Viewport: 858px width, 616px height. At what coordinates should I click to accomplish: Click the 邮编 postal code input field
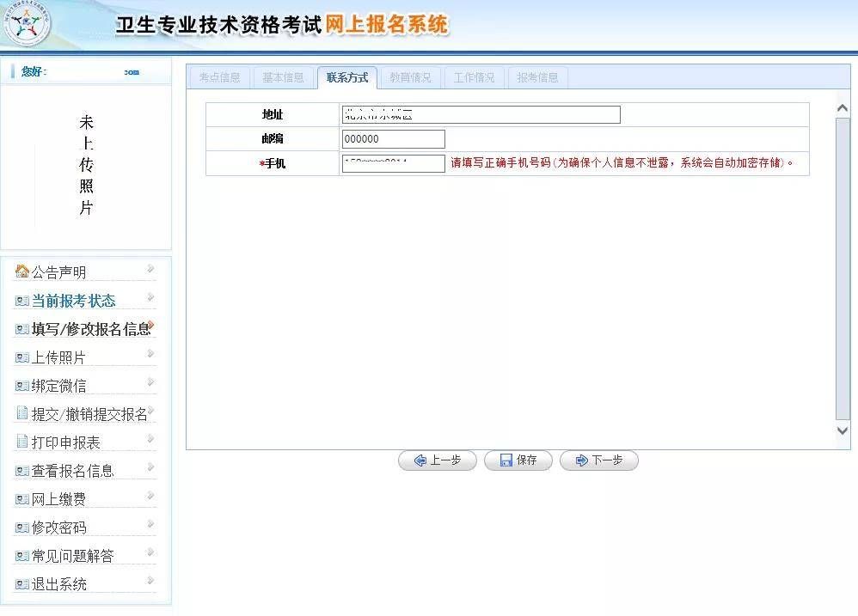(x=393, y=139)
